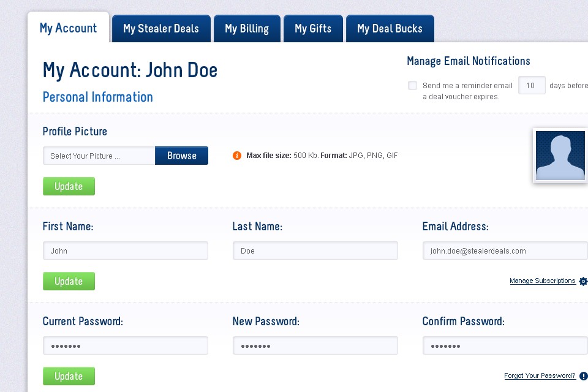The width and height of the screenshot is (588, 392).
Task: Switch to the My Billing tab
Action: (247, 28)
